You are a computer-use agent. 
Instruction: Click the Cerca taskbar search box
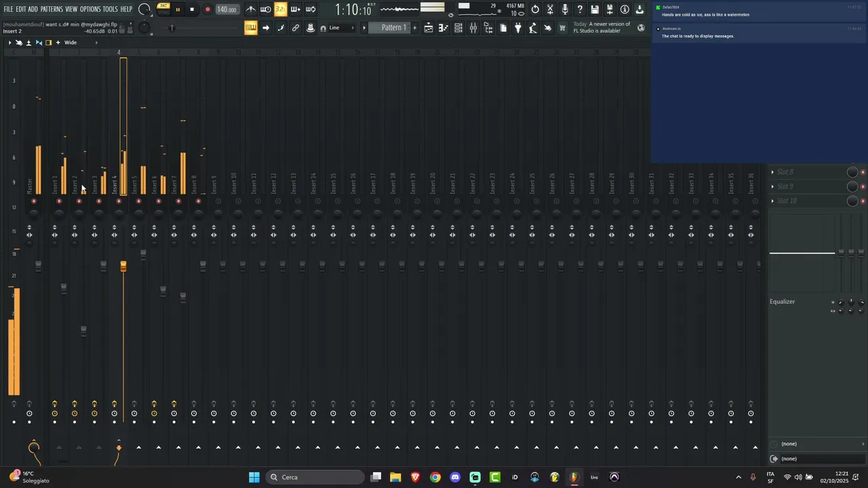coord(315,477)
